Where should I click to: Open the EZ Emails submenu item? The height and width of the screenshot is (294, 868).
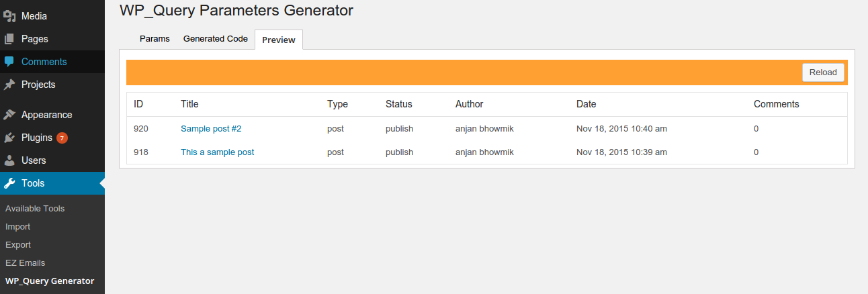pyautogui.click(x=25, y=263)
